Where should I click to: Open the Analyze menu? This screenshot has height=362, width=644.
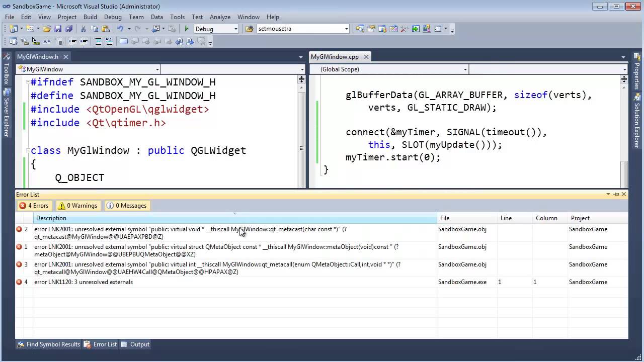tap(220, 17)
